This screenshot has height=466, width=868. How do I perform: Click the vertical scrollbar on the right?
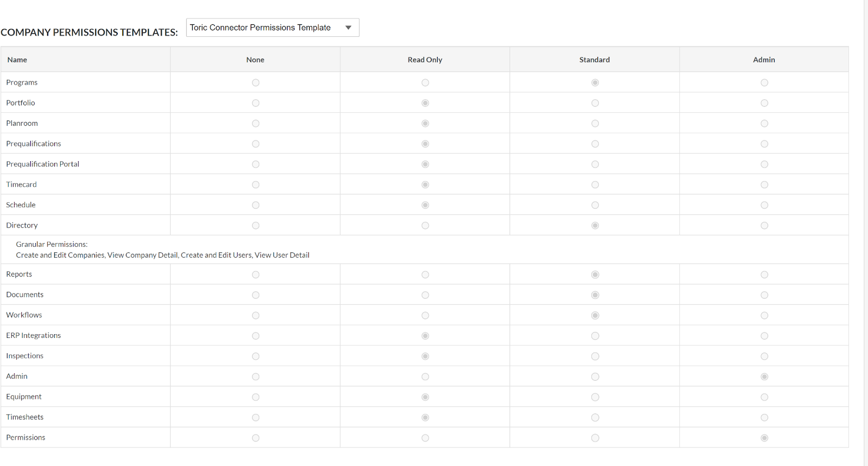[x=866, y=233]
